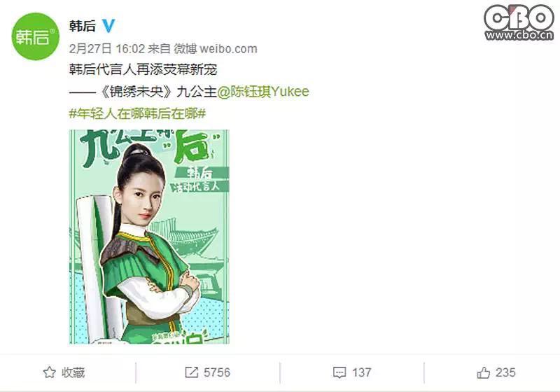Open hashtag #年轻人在哪韩后在哪#
This screenshot has height=392, width=560.
pyautogui.click(x=137, y=114)
